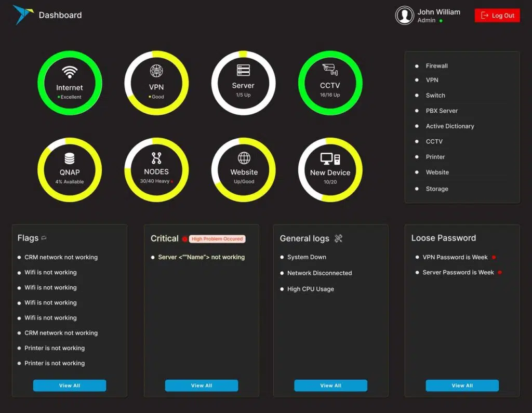The image size is (532, 413).
Task: Select Firewall in the side list
Action: pos(436,66)
